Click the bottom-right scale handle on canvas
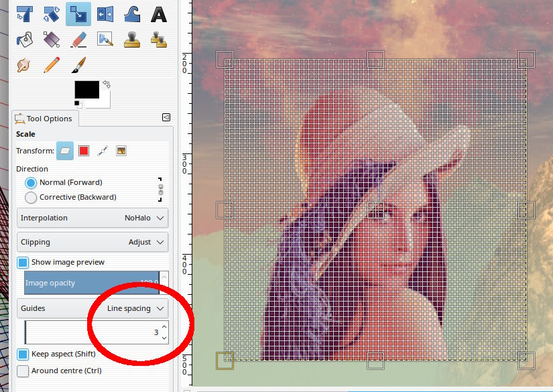 527,361
